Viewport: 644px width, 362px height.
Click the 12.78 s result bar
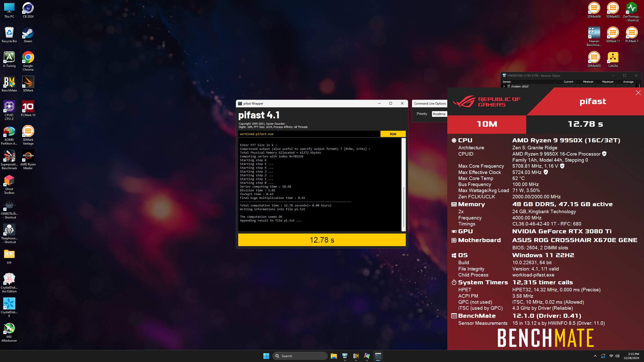[322, 240]
